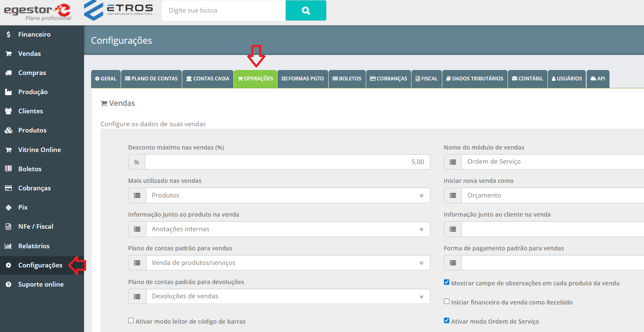
Task: Click the egestor logo
Action: pyautogui.click(x=37, y=9)
